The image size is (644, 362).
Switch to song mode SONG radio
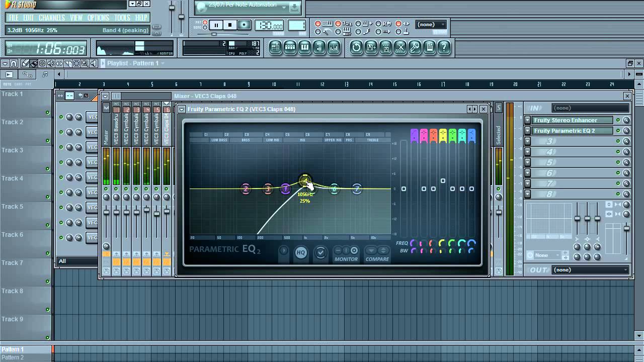pyautogui.click(x=206, y=27)
